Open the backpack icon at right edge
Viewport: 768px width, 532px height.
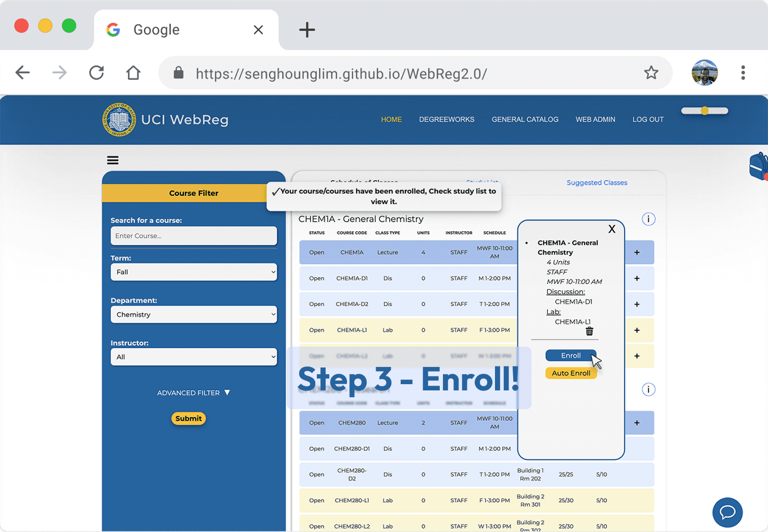759,167
